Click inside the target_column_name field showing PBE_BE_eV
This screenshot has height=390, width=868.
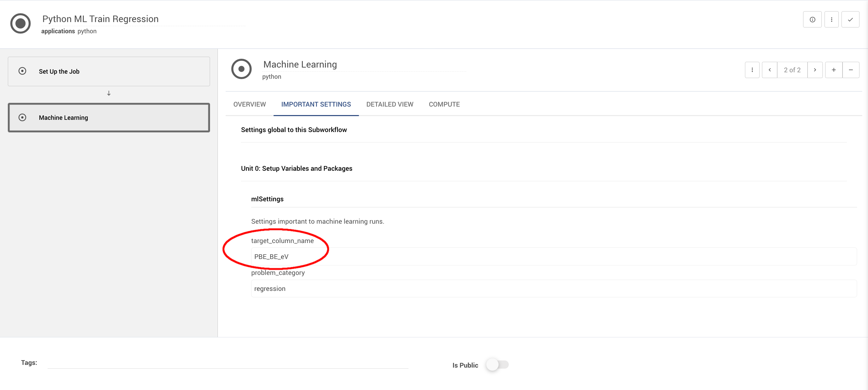[x=408, y=256]
